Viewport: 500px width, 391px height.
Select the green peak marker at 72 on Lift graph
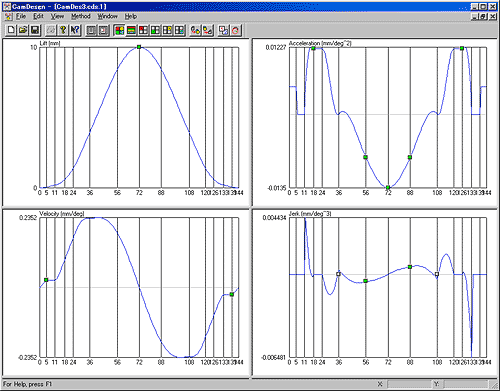pos(139,47)
